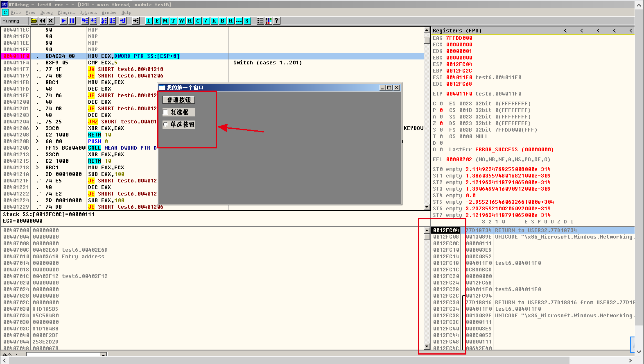The width and height of the screenshot is (644, 364).
Task: Select dump row 00407010 Entry address
Action: point(213,257)
